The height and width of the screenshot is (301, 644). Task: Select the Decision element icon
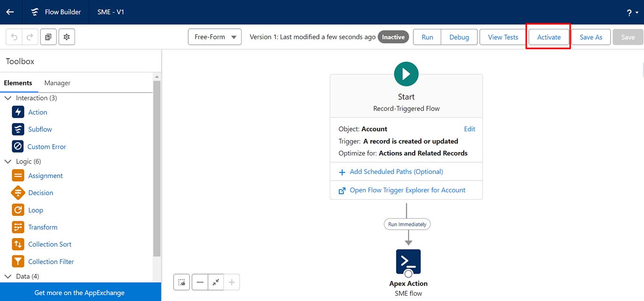coord(18,193)
